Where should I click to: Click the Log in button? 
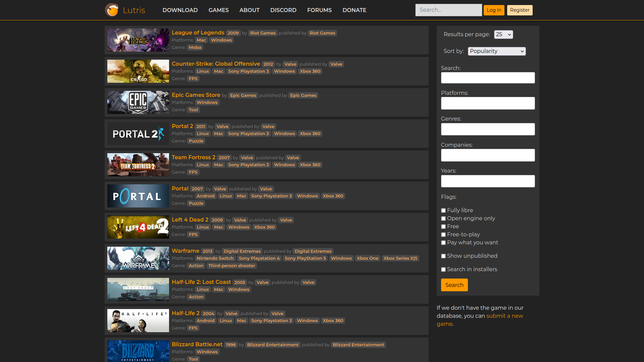point(494,10)
